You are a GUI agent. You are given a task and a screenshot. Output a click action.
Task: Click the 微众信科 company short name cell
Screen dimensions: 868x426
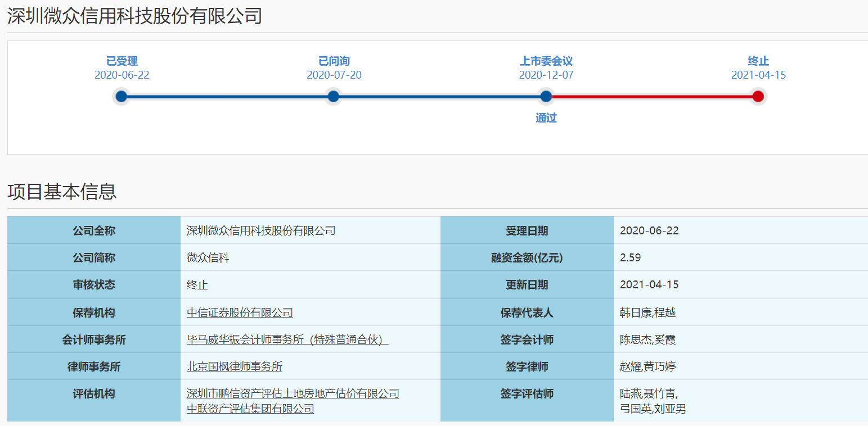(x=208, y=258)
